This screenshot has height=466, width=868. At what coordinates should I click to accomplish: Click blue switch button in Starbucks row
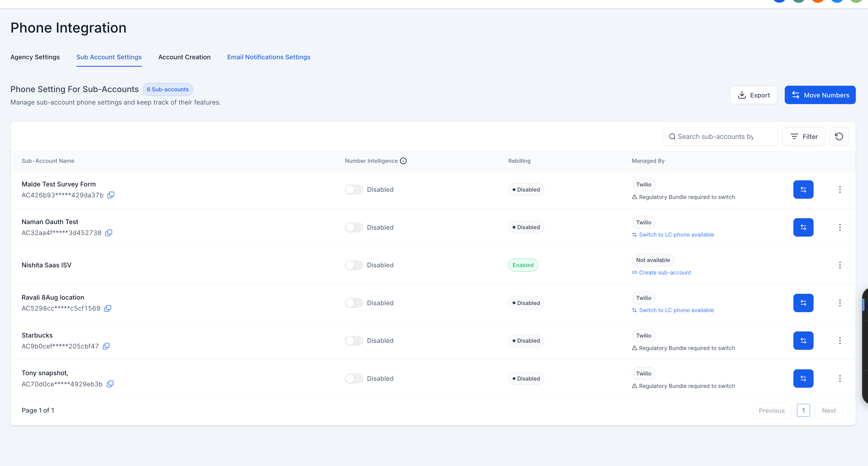pos(803,341)
